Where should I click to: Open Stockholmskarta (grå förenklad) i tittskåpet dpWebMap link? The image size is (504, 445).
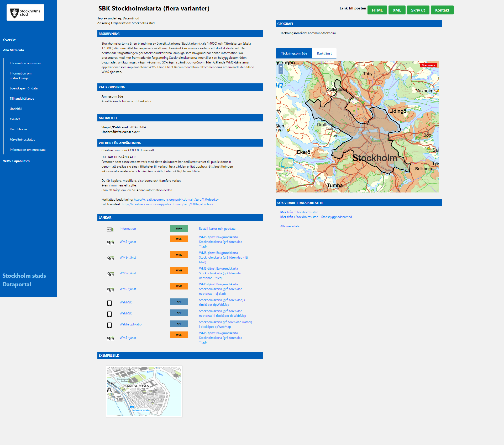[222, 302]
